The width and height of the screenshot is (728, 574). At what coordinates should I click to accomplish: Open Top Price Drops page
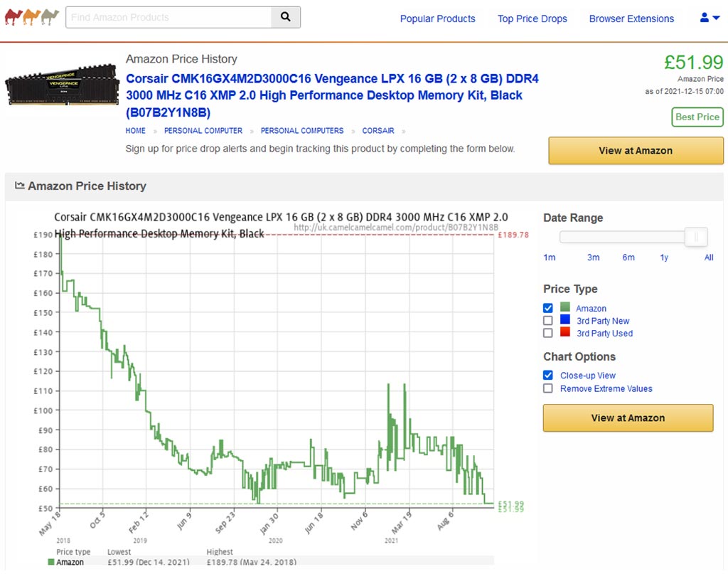tap(532, 18)
